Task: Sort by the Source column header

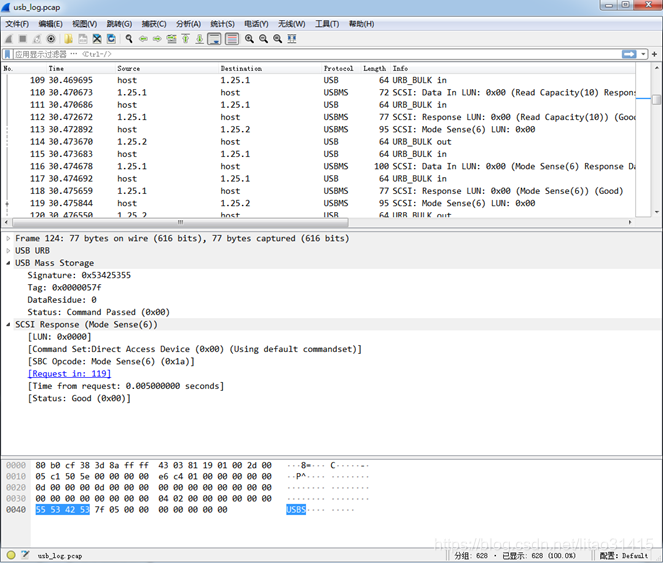Action: pos(167,69)
